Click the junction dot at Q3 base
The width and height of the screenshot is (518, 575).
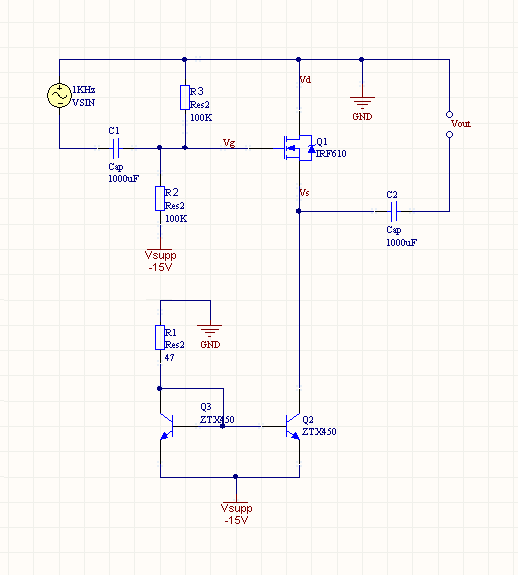[x=222, y=426]
